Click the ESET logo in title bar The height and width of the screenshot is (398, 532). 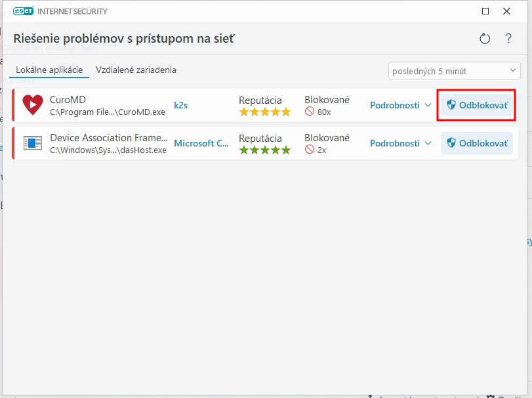[24, 11]
